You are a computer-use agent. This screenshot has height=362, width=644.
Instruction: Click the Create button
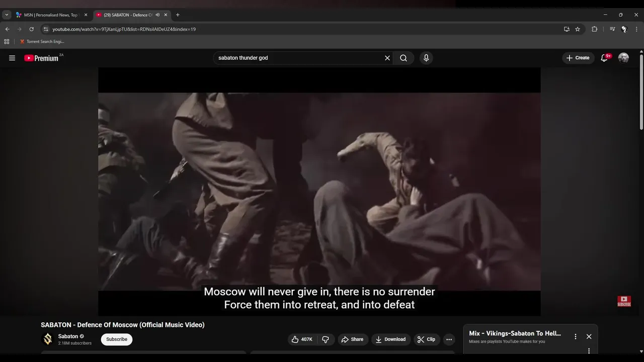(x=578, y=58)
